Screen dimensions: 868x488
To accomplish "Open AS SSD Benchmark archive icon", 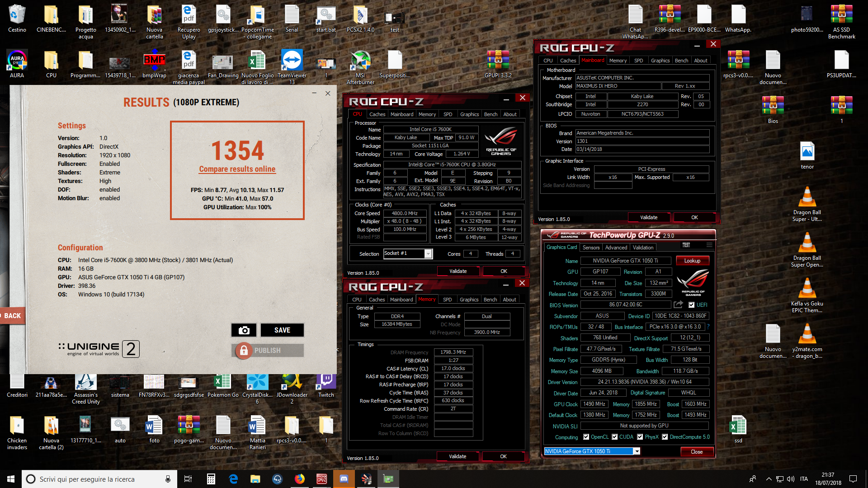I will (841, 21).
